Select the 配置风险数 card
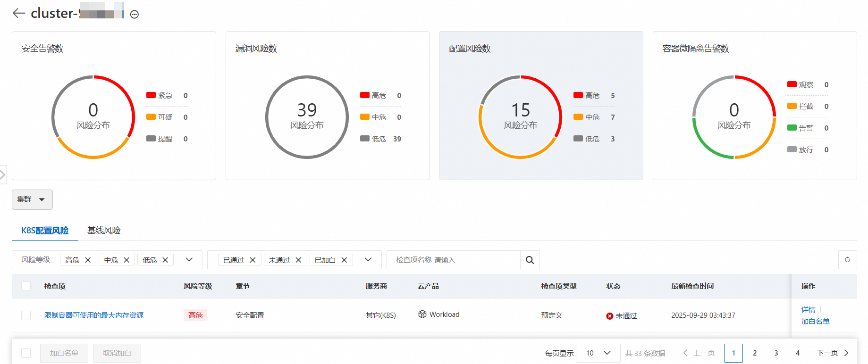 (x=541, y=106)
